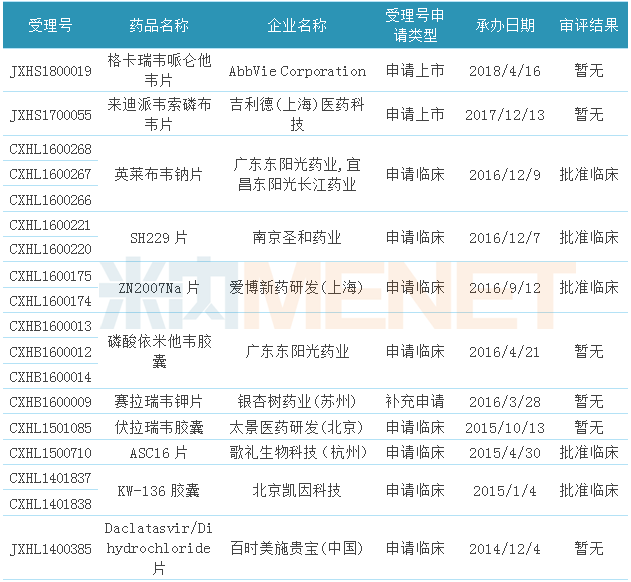Click company 南京圣和药业
631x582 pixels.
(297, 237)
